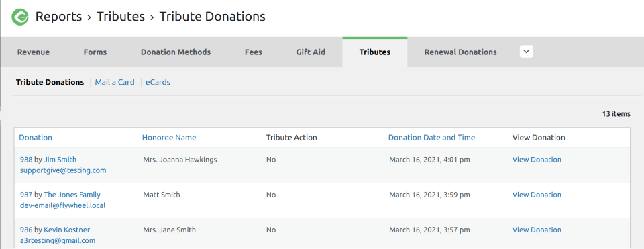644x249 pixels.
Task: Click the No value in Jim Smith row
Action: click(271, 160)
